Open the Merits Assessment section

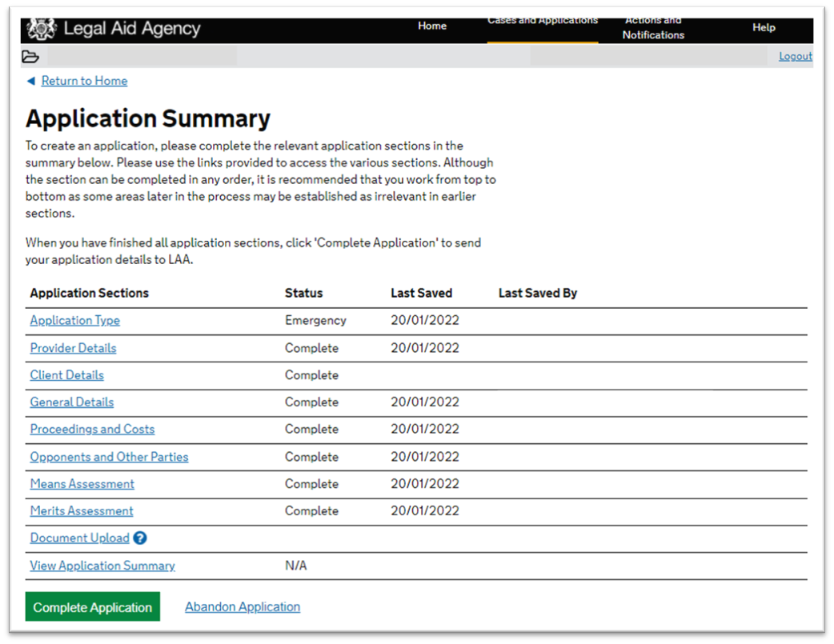click(x=81, y=511)
